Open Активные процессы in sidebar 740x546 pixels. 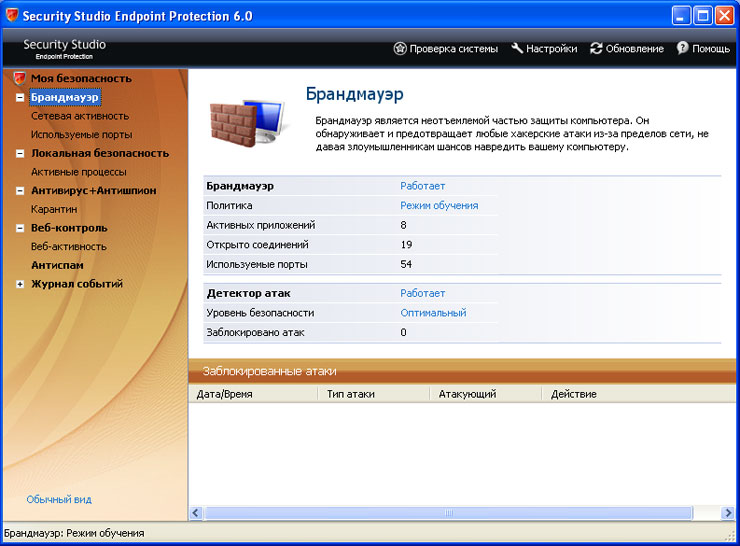(79, 172)
